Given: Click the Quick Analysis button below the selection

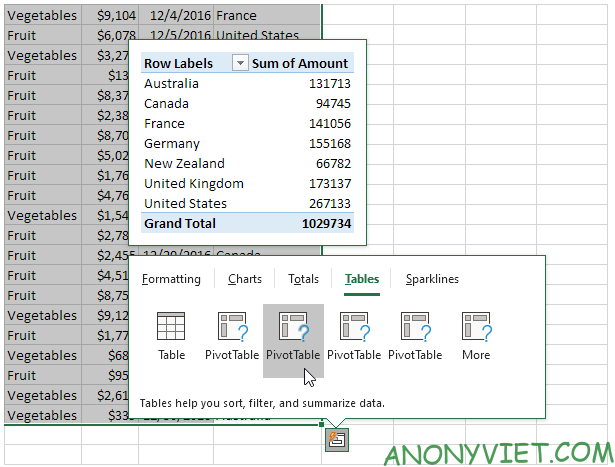Looking at the screenshot, I should click(x=337, y=437).
